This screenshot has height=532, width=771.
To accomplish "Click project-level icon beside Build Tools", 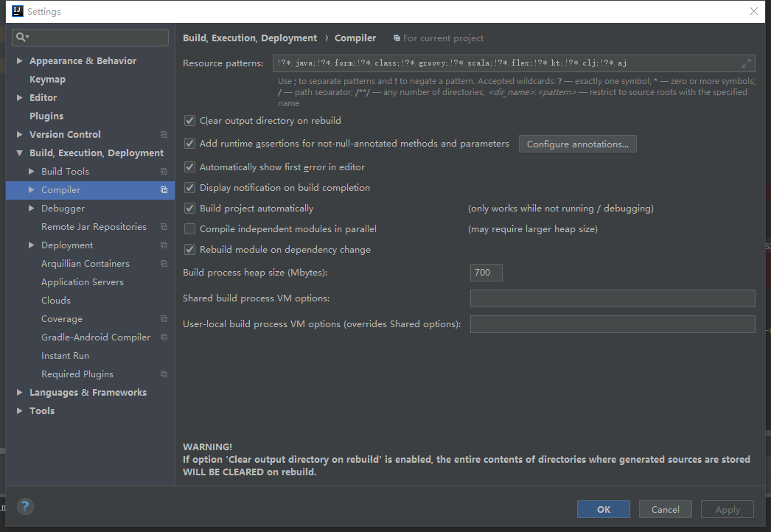I will [164, 172].
